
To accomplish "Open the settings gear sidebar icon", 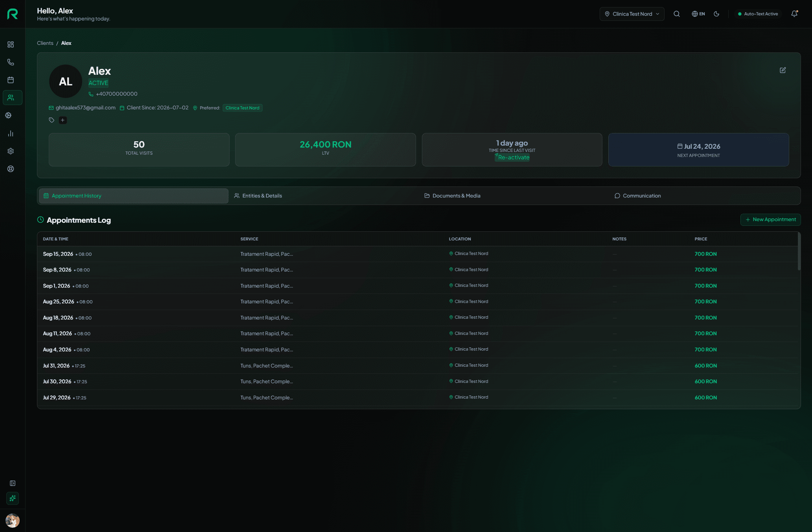I will tap(11, 151).
